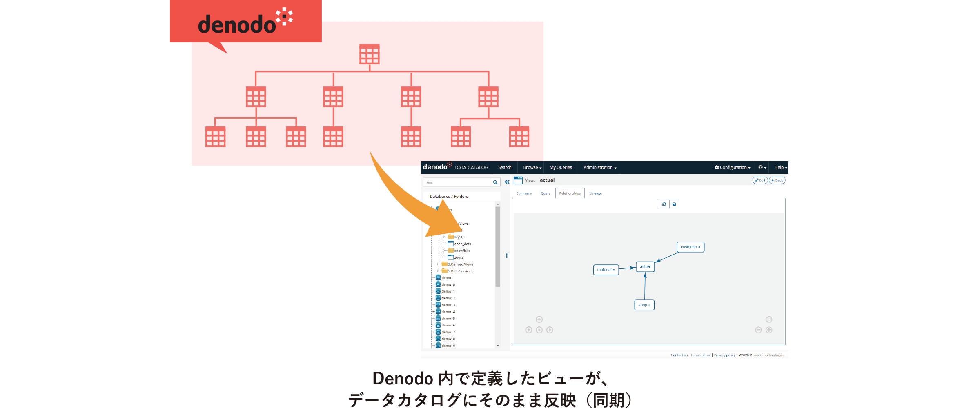The image size is (980, 408).
Task: Select 'demo16' in the database tree
Action: 448,325
